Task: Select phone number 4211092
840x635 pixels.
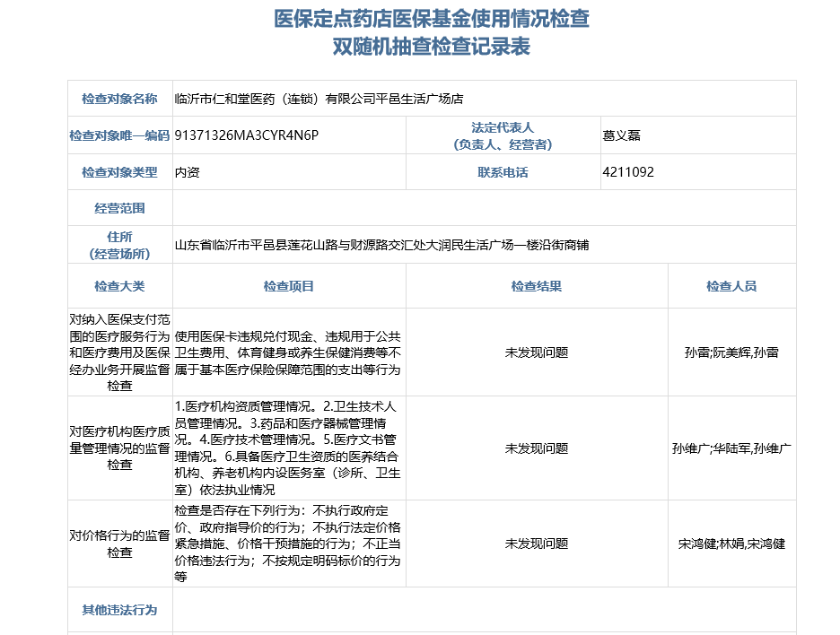Action: [628, 172]
